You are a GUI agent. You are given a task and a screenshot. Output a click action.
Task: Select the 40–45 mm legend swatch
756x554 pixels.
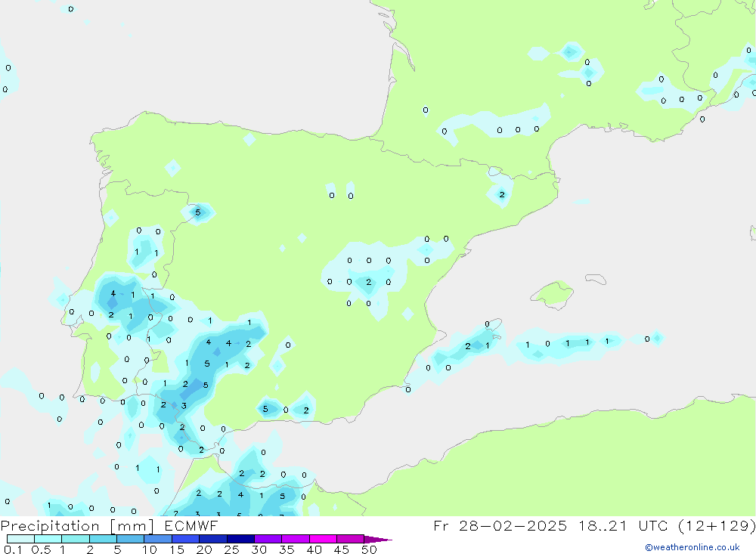click(323, 539)
